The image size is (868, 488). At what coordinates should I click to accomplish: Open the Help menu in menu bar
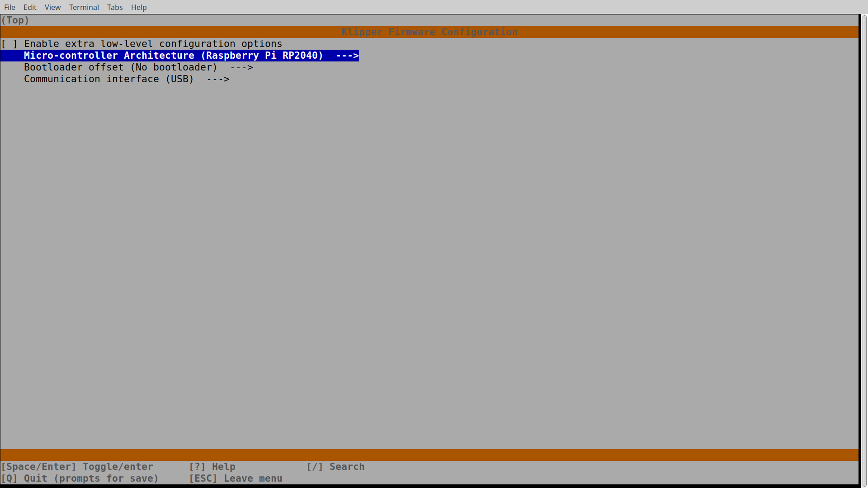pyautogui.click(x=139, y=7)
